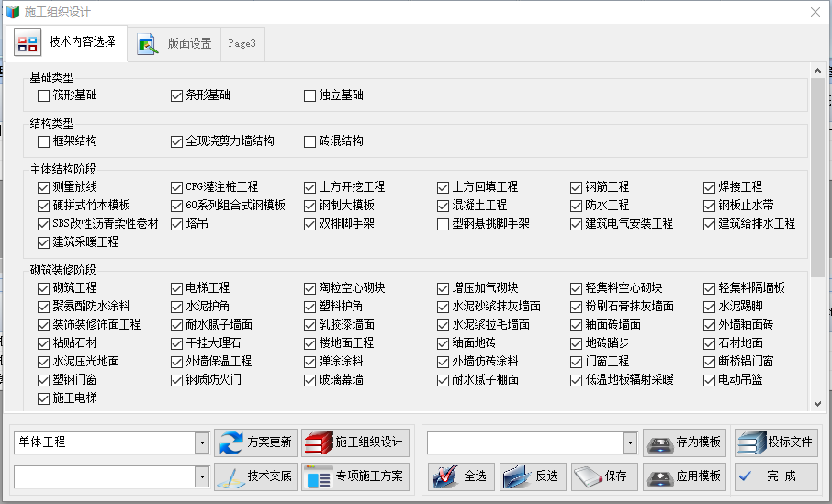Click the red books icon of 施工组织设计
The width and height of the screenshot is (832, 504).
coord(319,443)
